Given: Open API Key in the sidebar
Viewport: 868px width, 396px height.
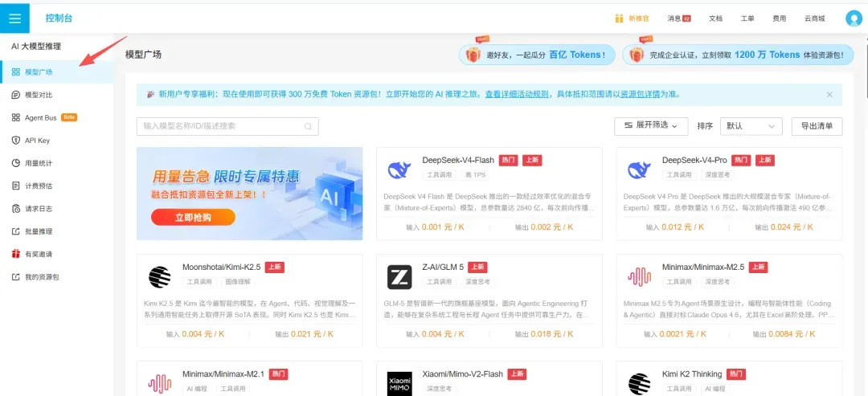Looking at the screenshot, I should pyautogui.click(x=56, y=141).
